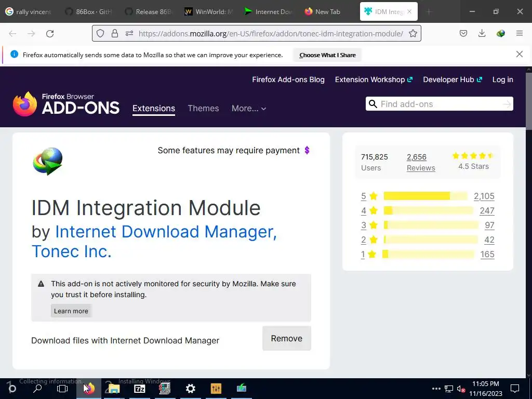The height and width of the screenshot is (399, 532).
Task: Save page to Pocket
Action: (463, 33)
